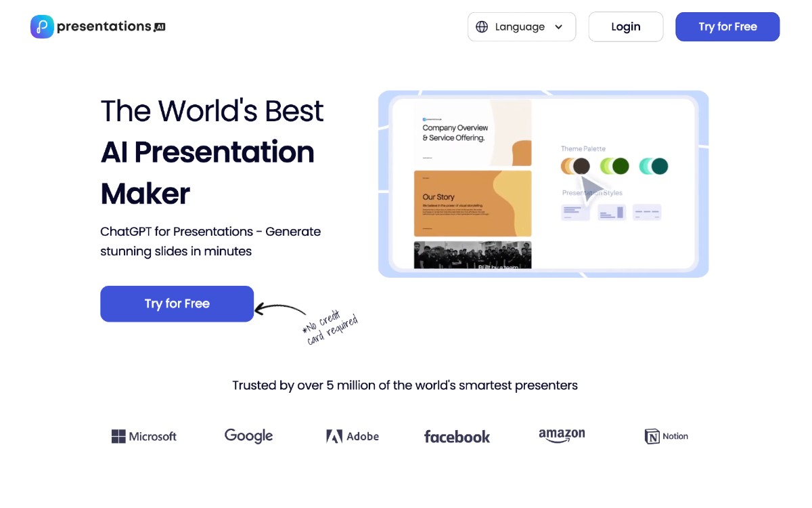Click the Notion logo

(x=666, y=436)
